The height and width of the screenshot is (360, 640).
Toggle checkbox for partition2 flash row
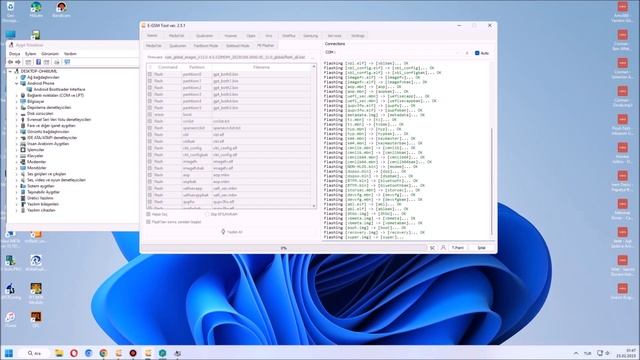pyautogui.click(x=150, y=88)
